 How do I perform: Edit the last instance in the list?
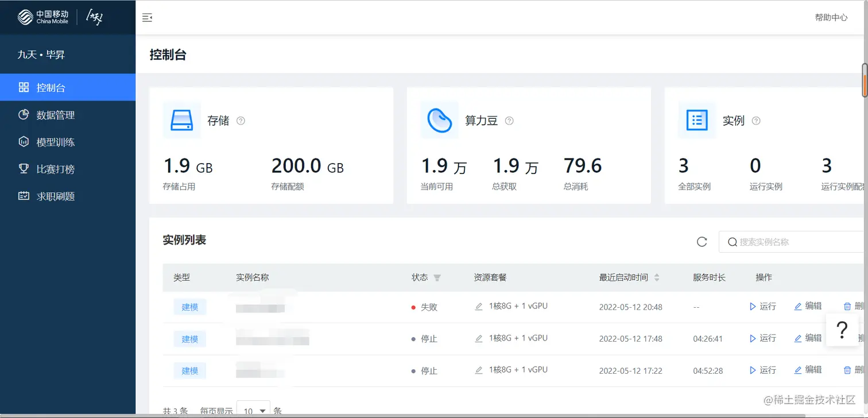tap(807, 370)
